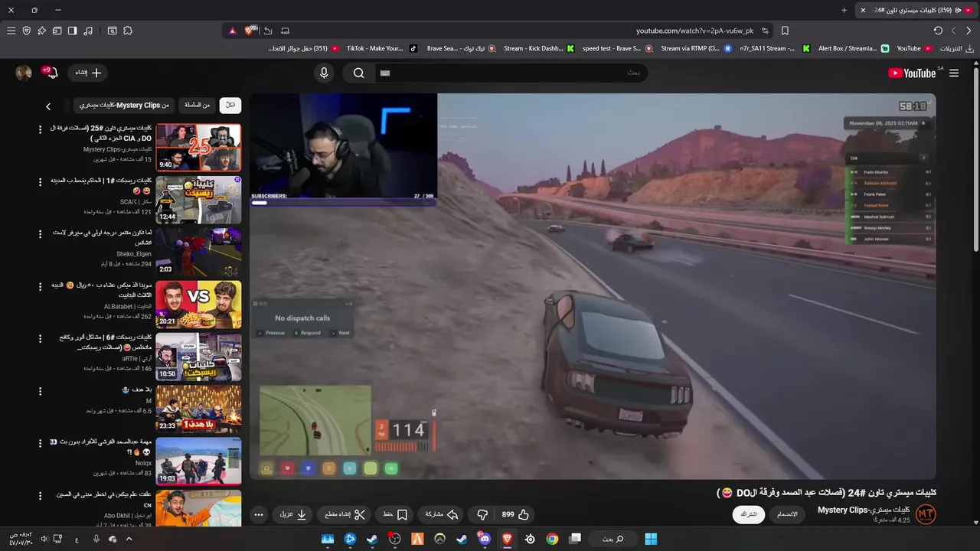
Task: Save the video to playlist (حفظ)
Action: coord(395,515)
